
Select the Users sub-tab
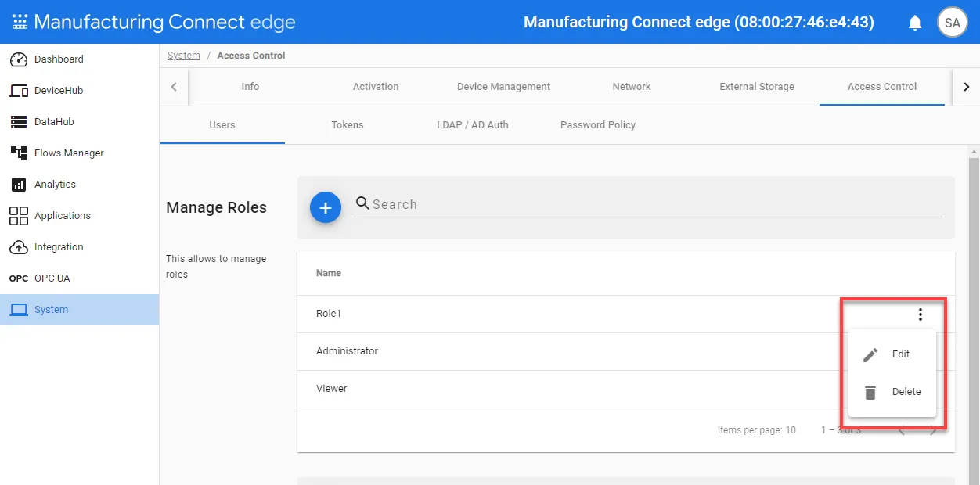(x=222, y=125)
